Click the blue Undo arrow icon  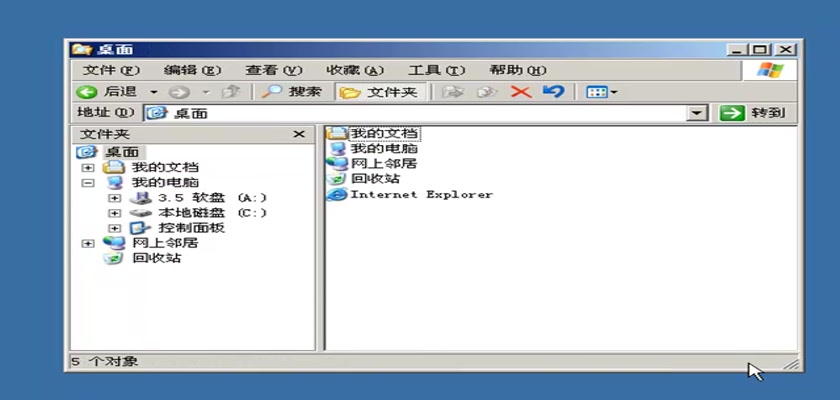(x=553, y=92)
